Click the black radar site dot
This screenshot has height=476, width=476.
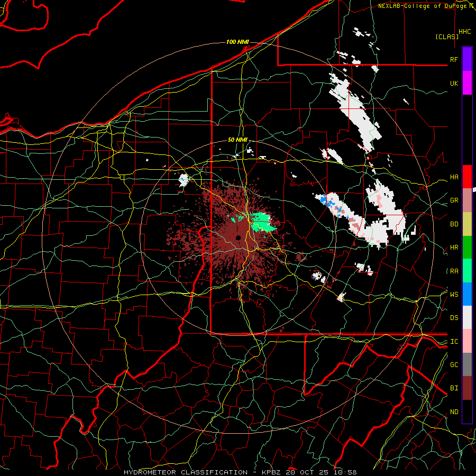tap(239, 237)
